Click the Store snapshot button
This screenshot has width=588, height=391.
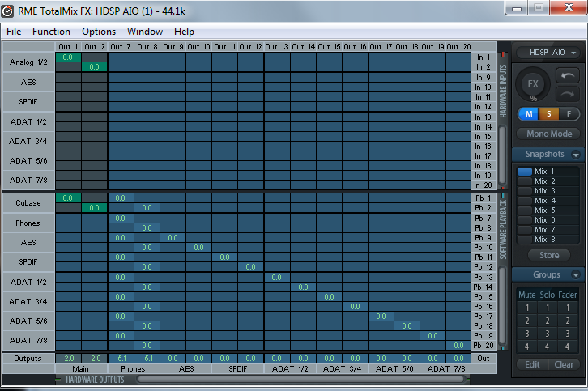[x=549, y=255]
